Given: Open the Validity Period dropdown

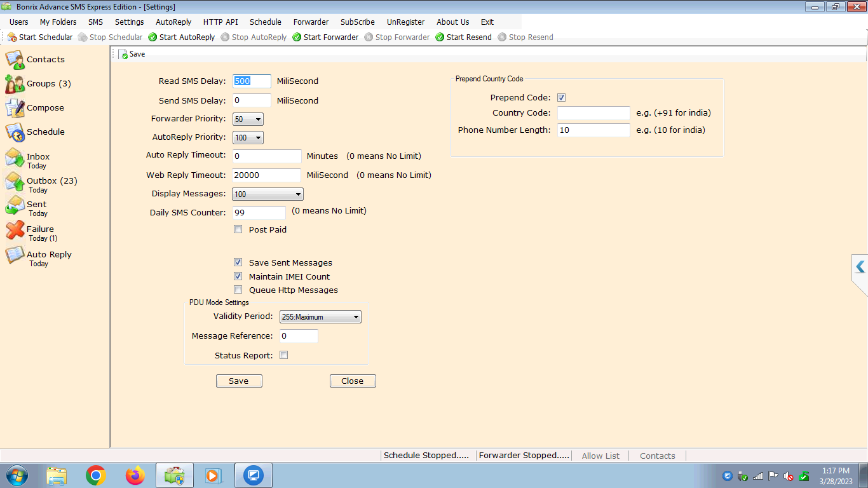Looking at the screenshot, I should point(320,316).
